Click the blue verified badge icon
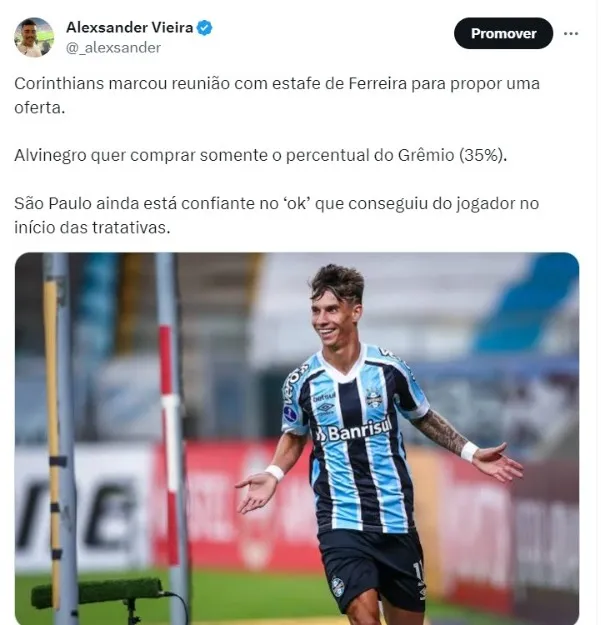Image resolution: width=601 pixels, height=625 pixels. [204, 28]
